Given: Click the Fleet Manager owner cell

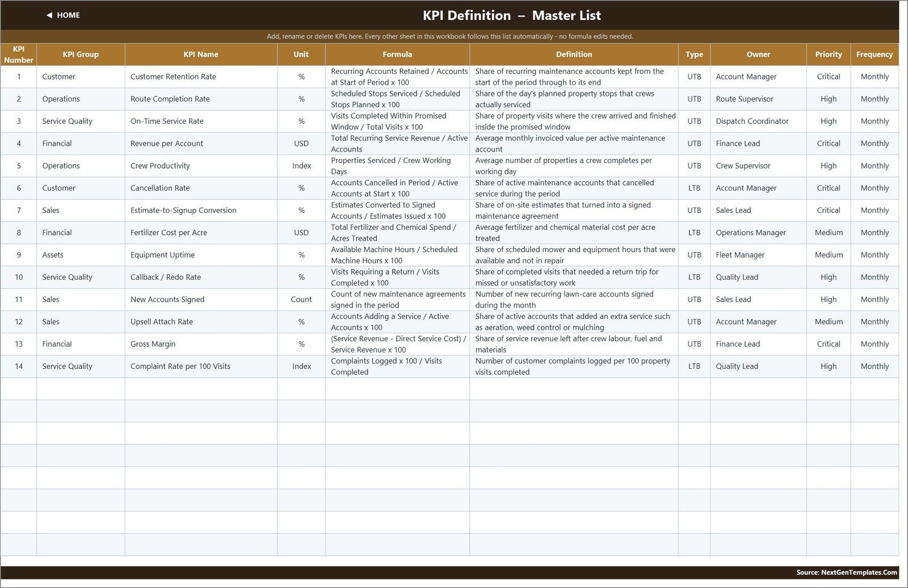Looking at the screenshot, I should 758,255.
